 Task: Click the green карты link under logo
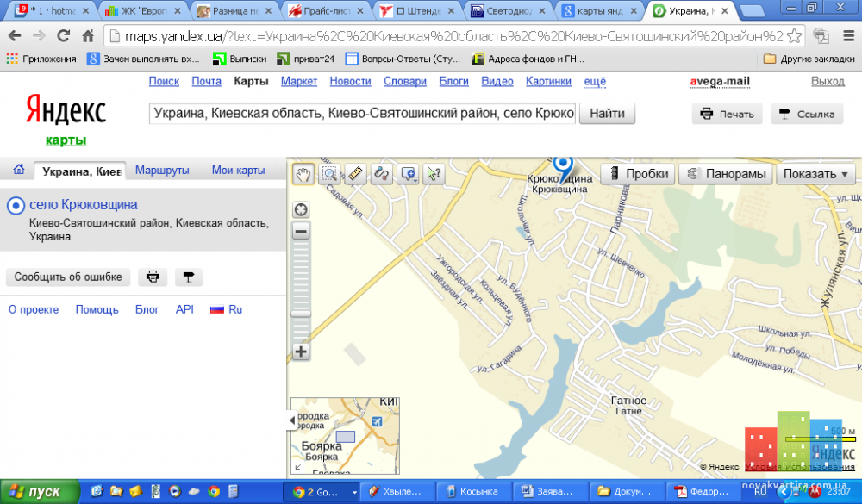(66, 140)
